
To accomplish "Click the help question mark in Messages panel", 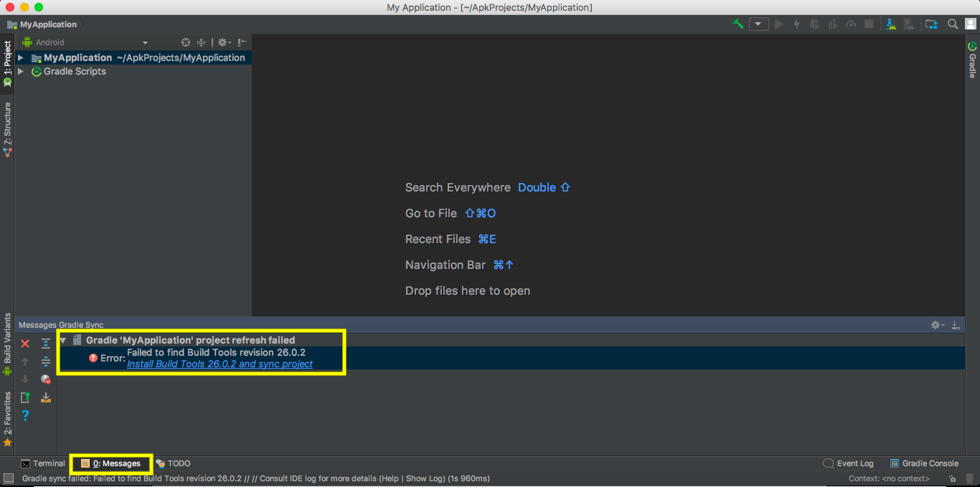I will tap(25, 415).
